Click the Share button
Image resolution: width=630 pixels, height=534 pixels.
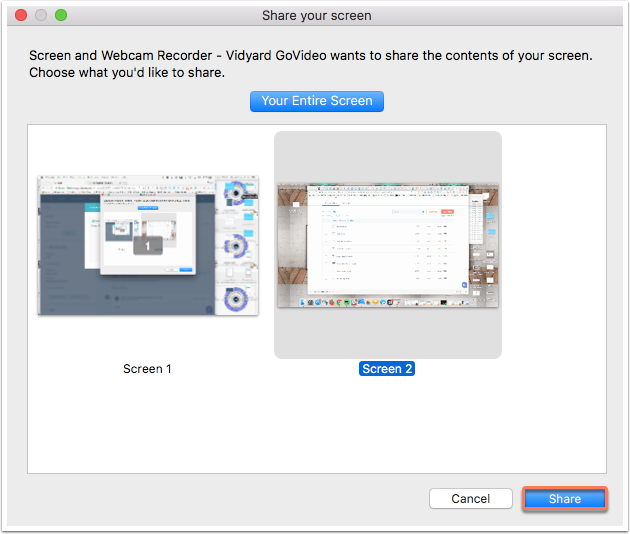[x=565, y=499]
